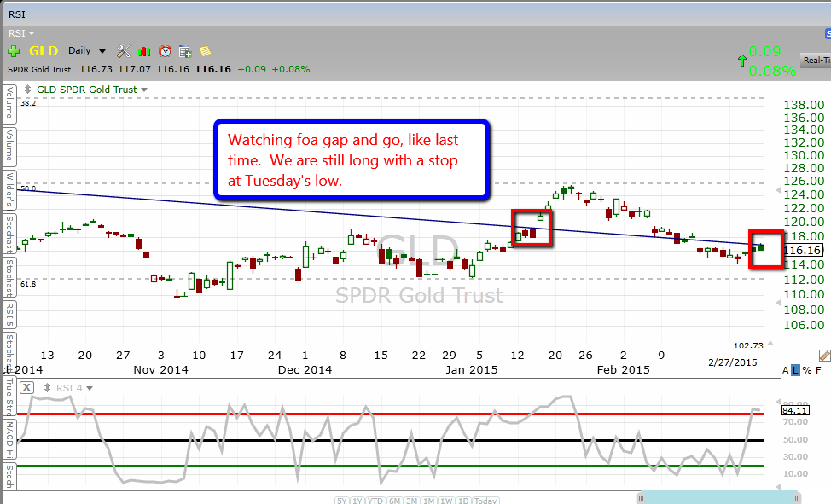The height and width of the screenshot is (504, 831).
Task: Select the first Volume side tab
Action: tap(9, 103)
